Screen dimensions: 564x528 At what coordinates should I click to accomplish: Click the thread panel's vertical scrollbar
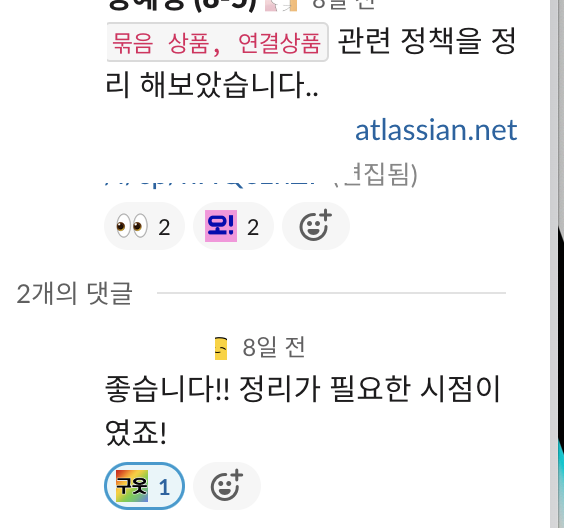(x=554, y=264)
